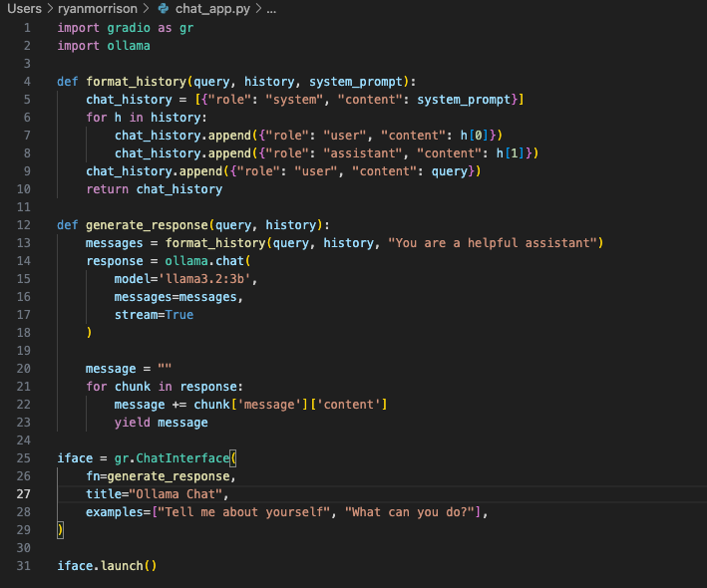Click line number 25 in gutter
Screen dimensions: 707x588
click(x=24, y=458)
